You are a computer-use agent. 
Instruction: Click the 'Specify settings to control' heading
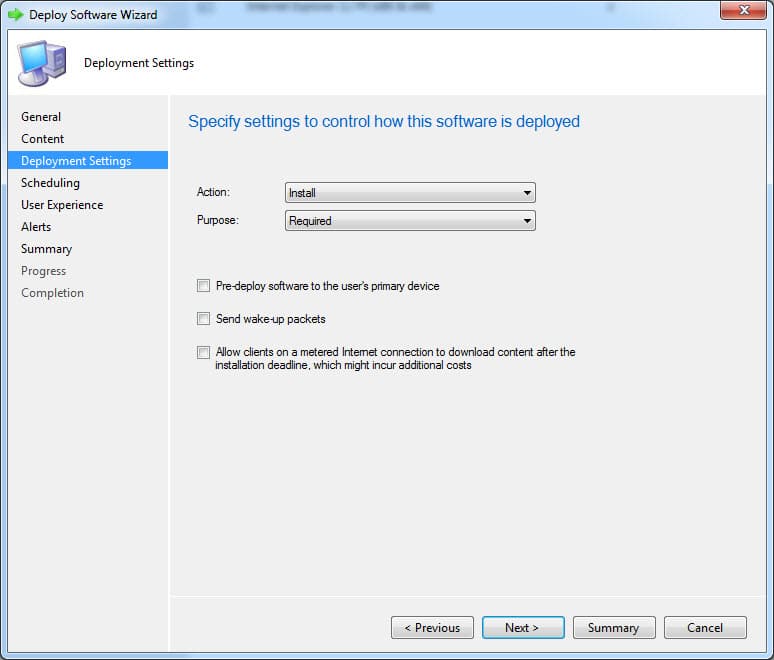(384, 121)
